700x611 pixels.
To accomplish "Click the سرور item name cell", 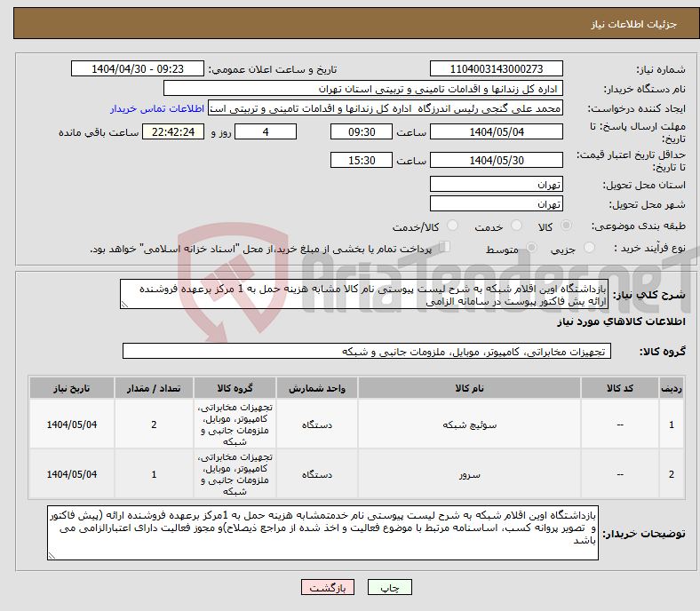I will [x=469, y=474].
